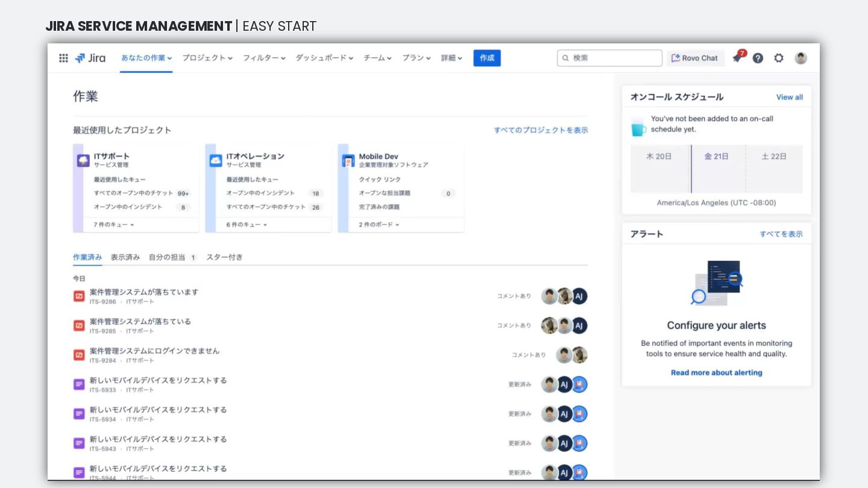Open the ダッシュボード dropdown menu
Image resolution: width=868 pixels, height=488 pixels.
(324, 58)
